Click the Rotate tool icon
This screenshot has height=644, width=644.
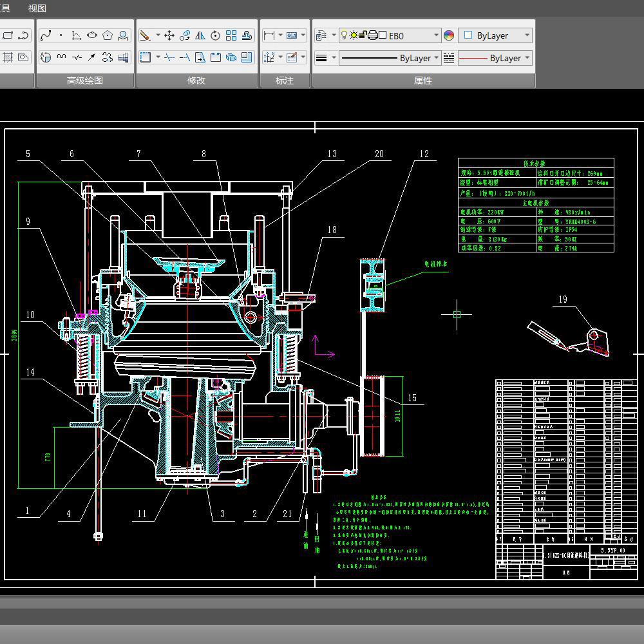pyautogui.click(x=216, y=35)
